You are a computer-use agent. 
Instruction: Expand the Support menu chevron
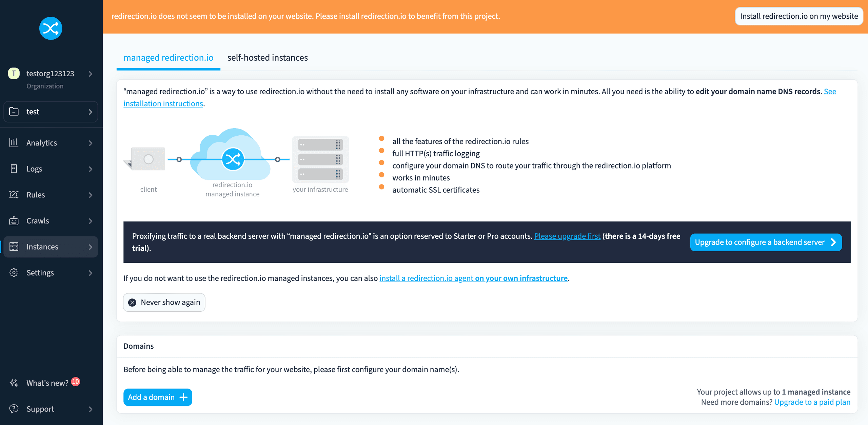91,409
